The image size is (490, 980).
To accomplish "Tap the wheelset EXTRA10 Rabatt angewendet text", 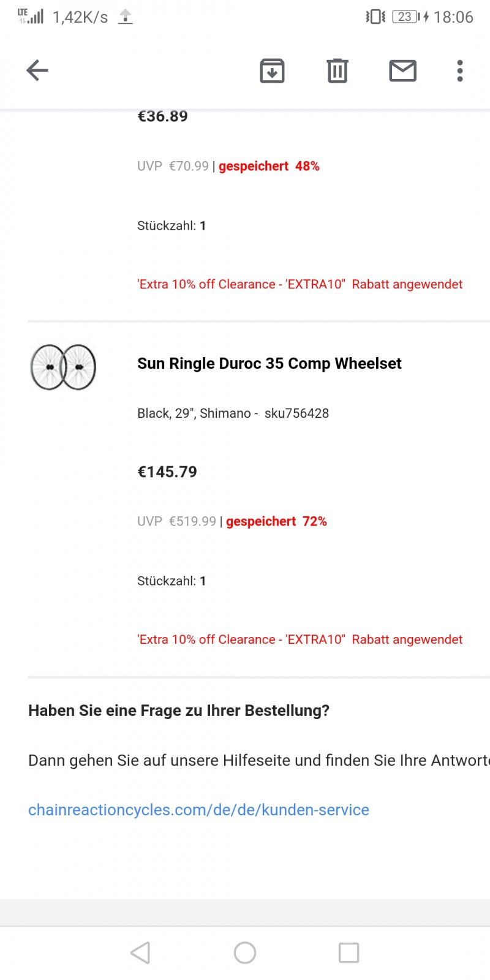I will [x=300, y=639].
